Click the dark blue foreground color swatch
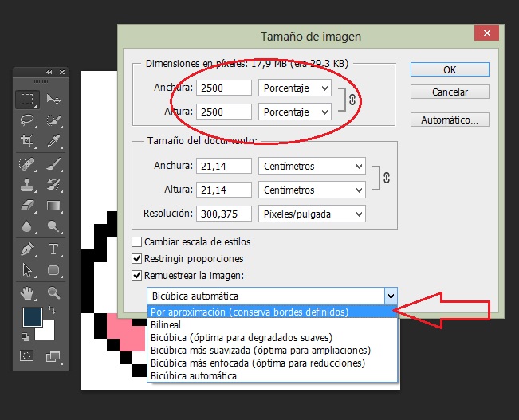This screenshot has height=420, width=519. 33,317
